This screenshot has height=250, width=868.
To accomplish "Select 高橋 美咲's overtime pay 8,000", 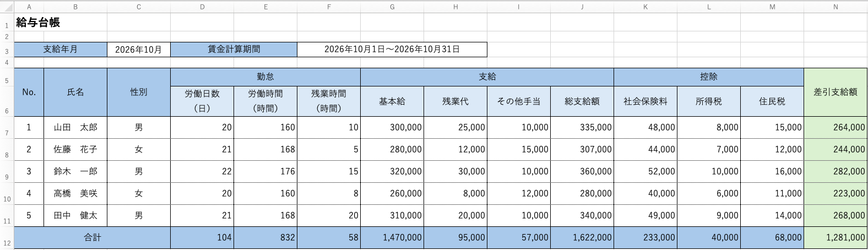I will click(455, 194).
